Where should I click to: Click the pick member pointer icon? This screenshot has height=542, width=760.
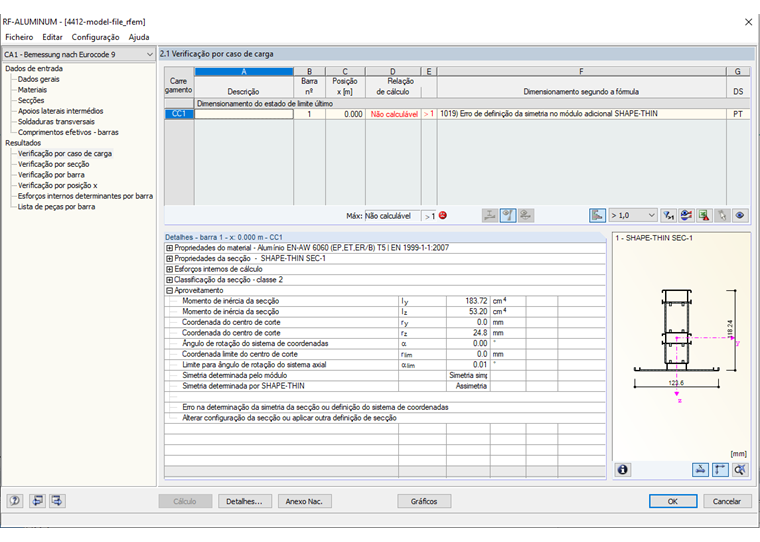[722, 215]
